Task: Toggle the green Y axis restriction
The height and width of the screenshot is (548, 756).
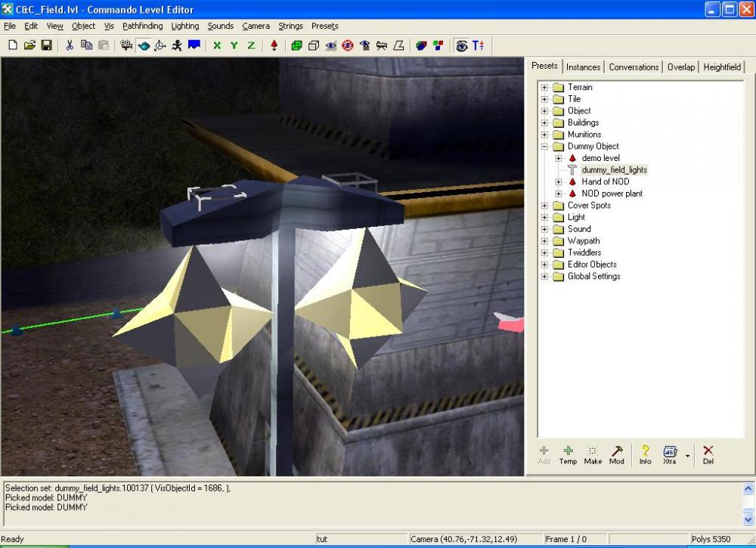Action: tap(234, 45)
